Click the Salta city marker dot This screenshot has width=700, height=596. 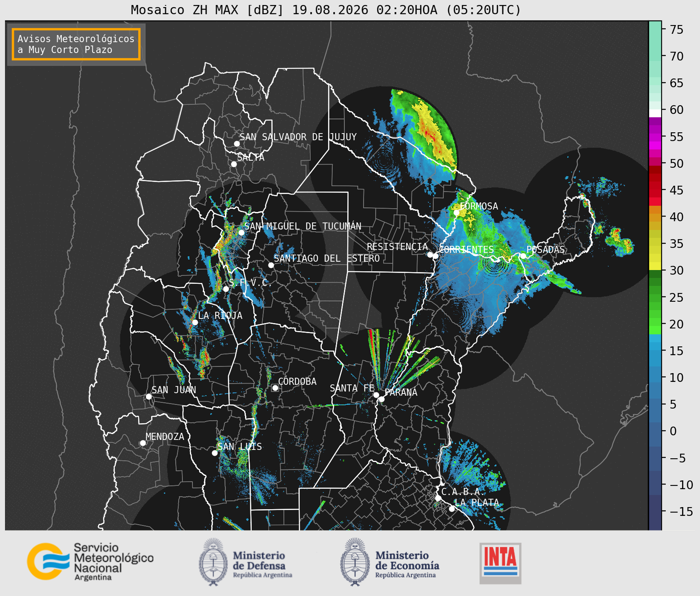(x=234, y=164)
